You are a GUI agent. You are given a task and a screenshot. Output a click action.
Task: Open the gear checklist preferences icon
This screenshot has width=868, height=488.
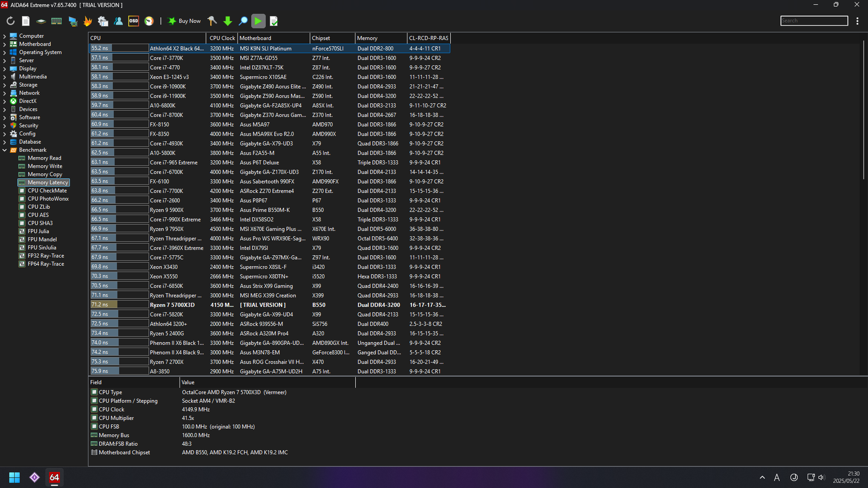pos(103,21)
